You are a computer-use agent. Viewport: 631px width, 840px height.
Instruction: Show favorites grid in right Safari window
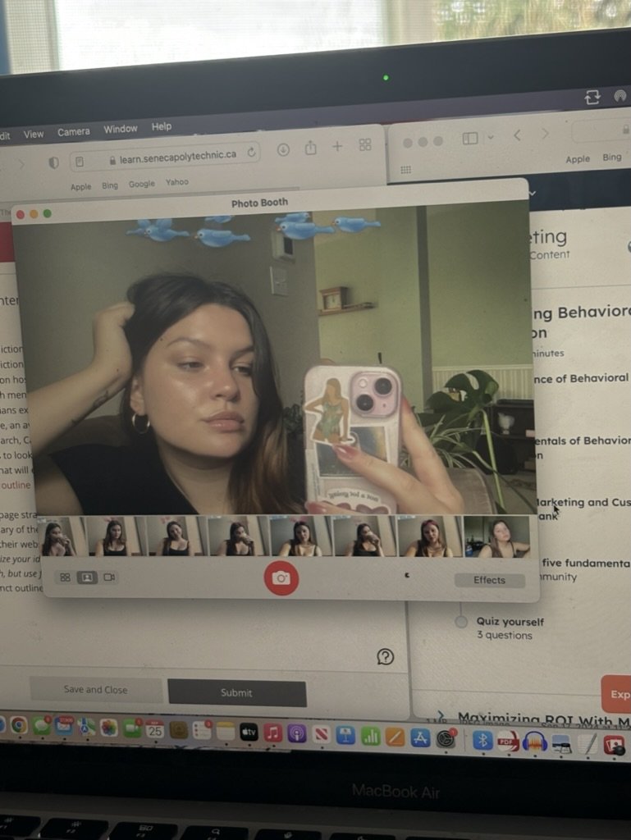[406, 170]
